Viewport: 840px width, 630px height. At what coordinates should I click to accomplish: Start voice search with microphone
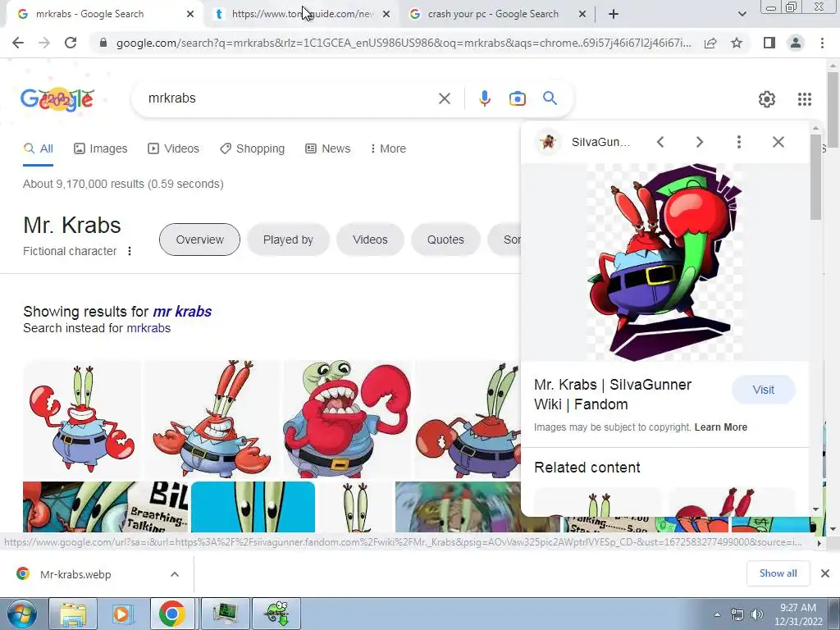click(484, 98)
